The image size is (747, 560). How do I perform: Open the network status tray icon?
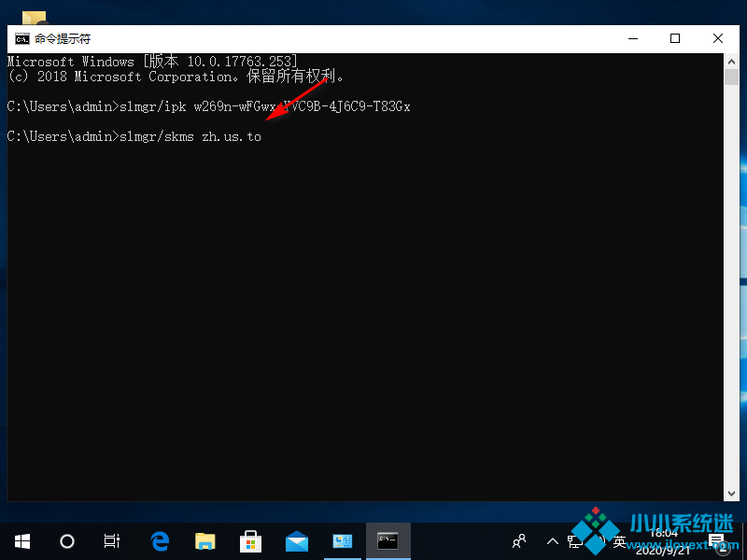[575, 541]
